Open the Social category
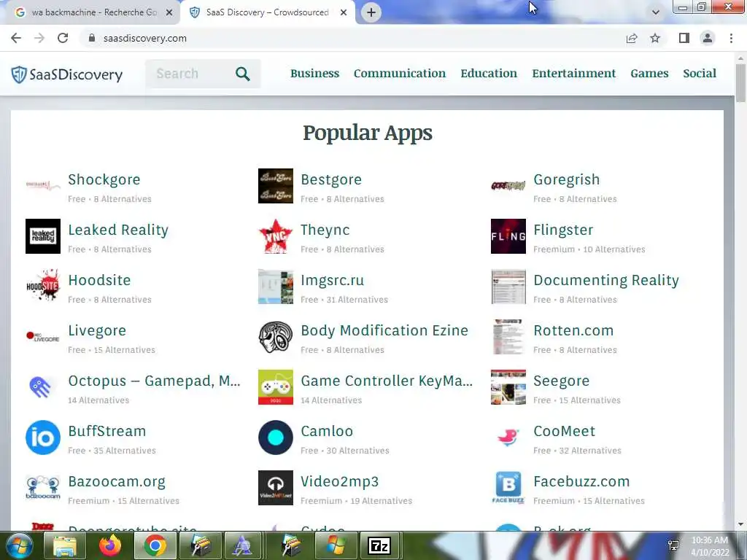The width and height of the screenshot is (747, 560). pos(700,74)
